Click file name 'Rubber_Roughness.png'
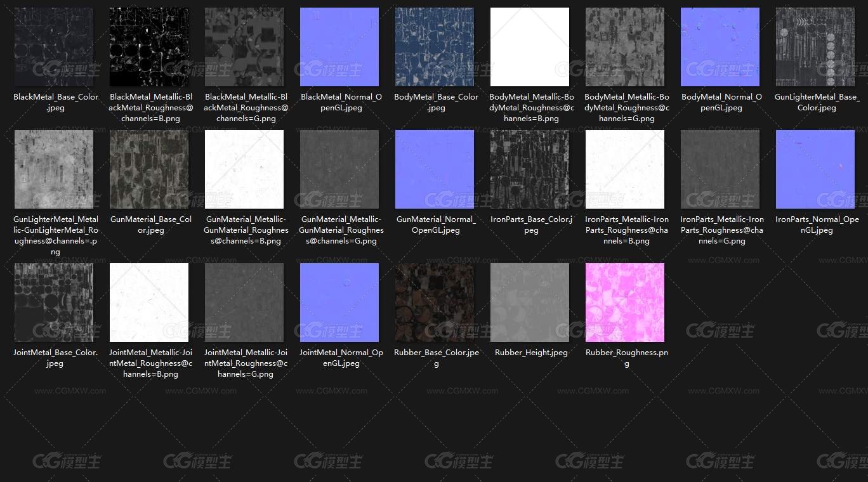This screenshot has width=868, height=482. pos(627,358)
